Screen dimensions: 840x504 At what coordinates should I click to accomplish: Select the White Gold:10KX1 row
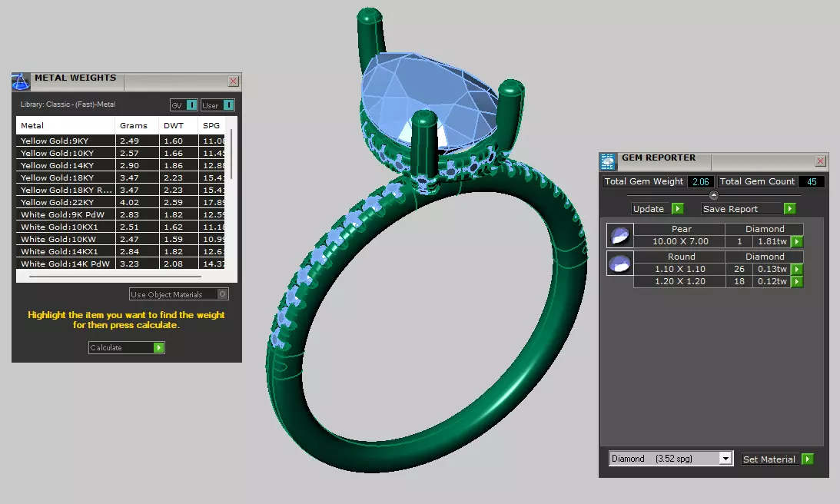tap(121, 227)
